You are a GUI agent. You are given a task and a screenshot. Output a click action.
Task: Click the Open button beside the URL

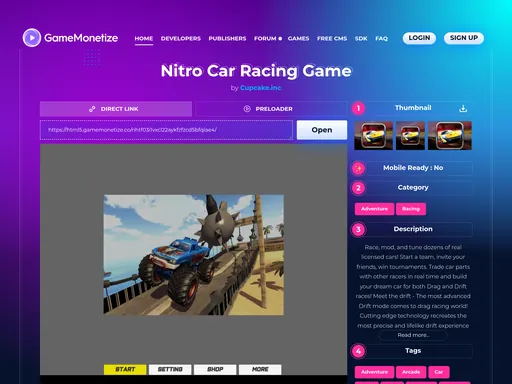point(322,130)
